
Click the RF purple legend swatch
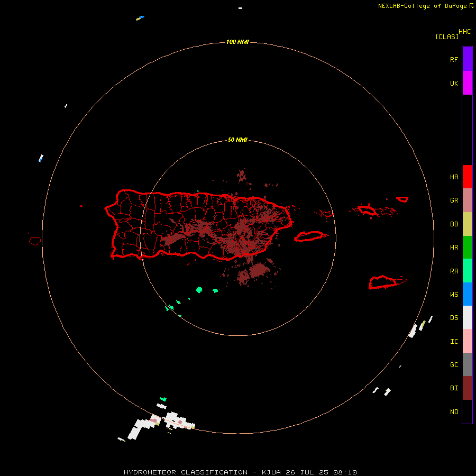tap(467, 59)
